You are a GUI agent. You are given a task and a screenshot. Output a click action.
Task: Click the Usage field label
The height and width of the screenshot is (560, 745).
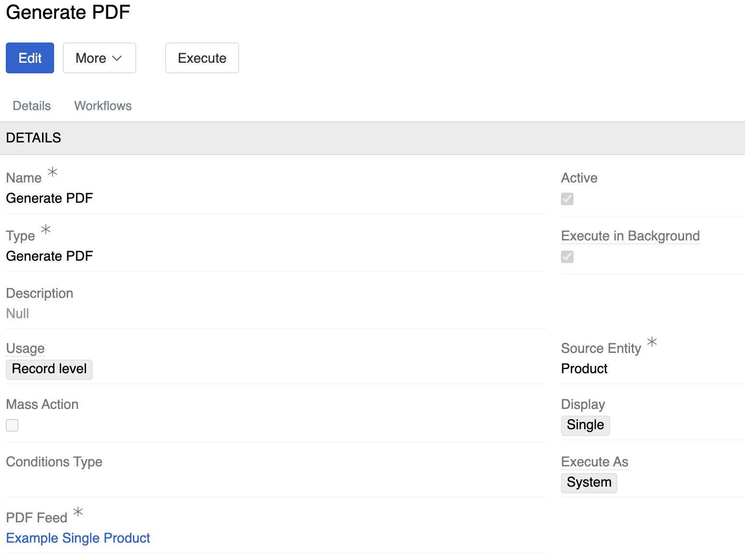click(x=25, y=348)
